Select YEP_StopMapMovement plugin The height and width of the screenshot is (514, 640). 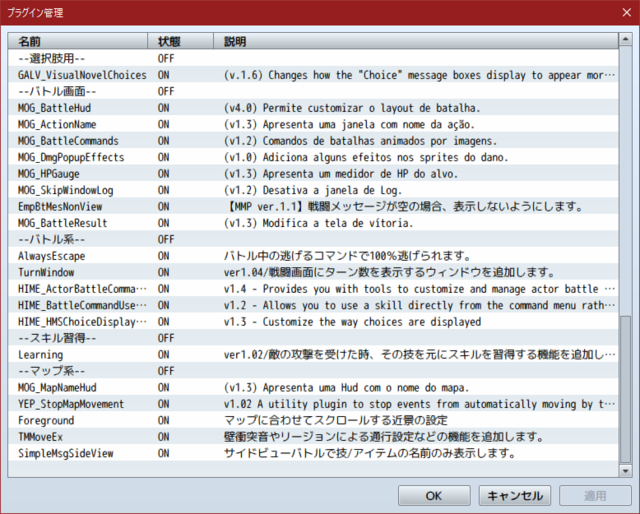[x=313, y=404]
